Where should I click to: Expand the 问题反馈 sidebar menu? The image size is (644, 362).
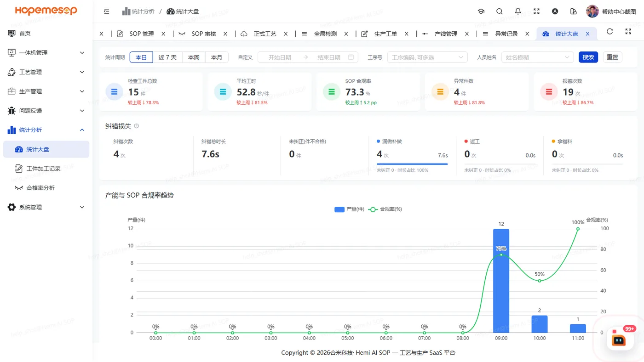pyautogui.click(x=46, y=111)
